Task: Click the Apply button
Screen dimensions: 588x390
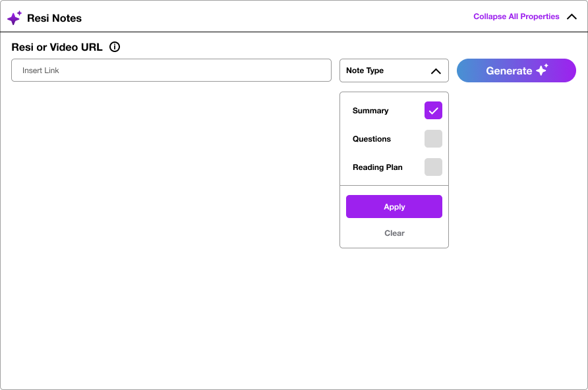Action: pyautogui.click(x=394, y=206)
